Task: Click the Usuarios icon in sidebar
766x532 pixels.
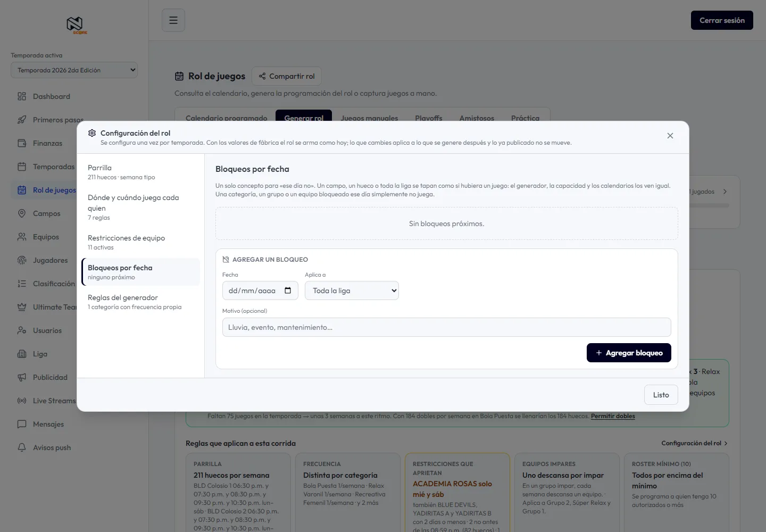Action: tap(22, 330)
